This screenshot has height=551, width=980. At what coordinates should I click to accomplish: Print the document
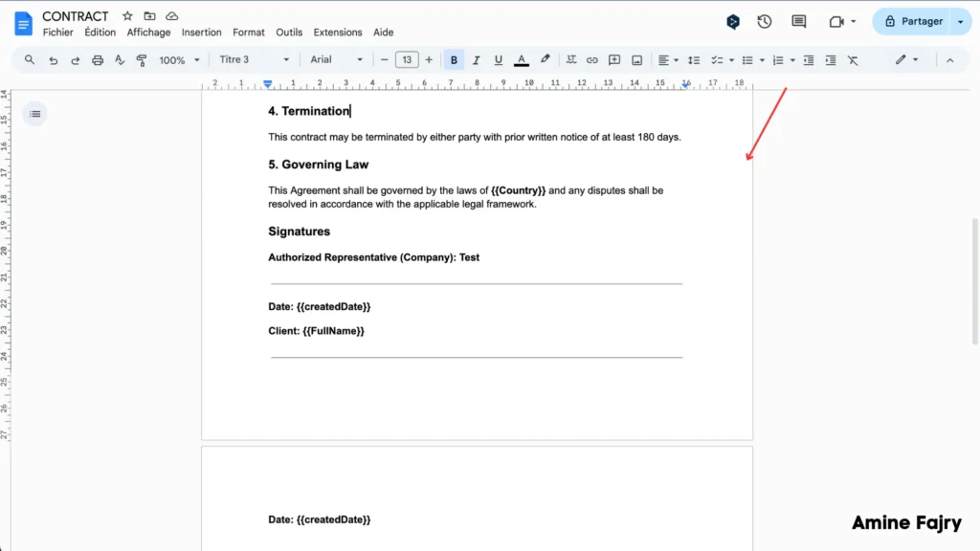tap(98, 60)
